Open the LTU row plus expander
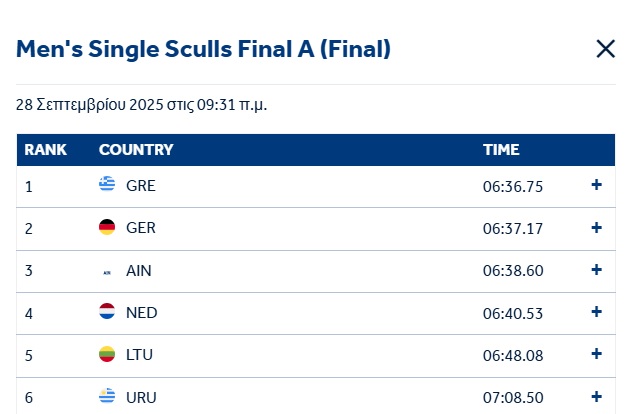The height and width of the screenshot is (414, 629). point(597,354)
